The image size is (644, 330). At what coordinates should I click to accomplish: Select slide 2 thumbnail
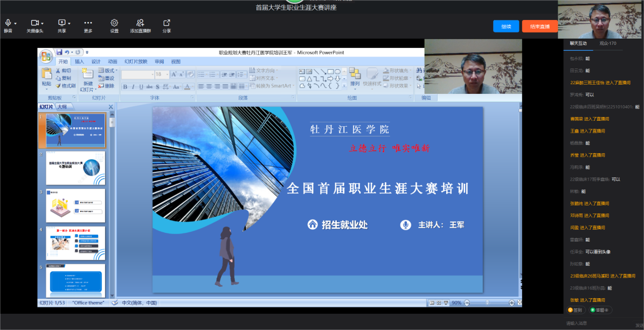(75, 168)
